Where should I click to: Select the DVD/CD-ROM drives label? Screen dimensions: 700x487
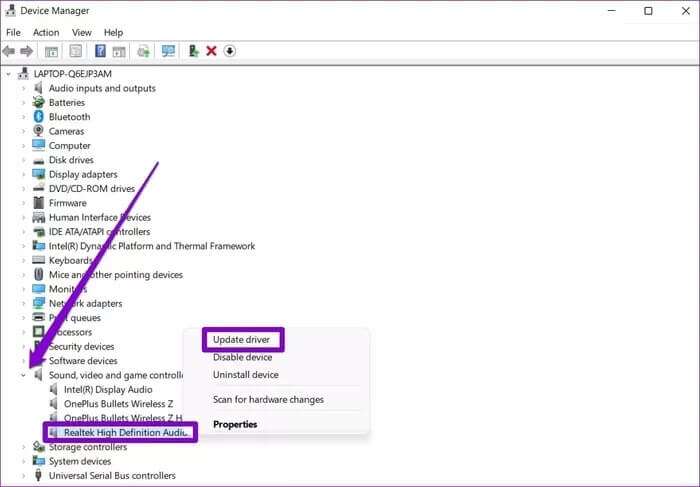click(x=92, y=189)
